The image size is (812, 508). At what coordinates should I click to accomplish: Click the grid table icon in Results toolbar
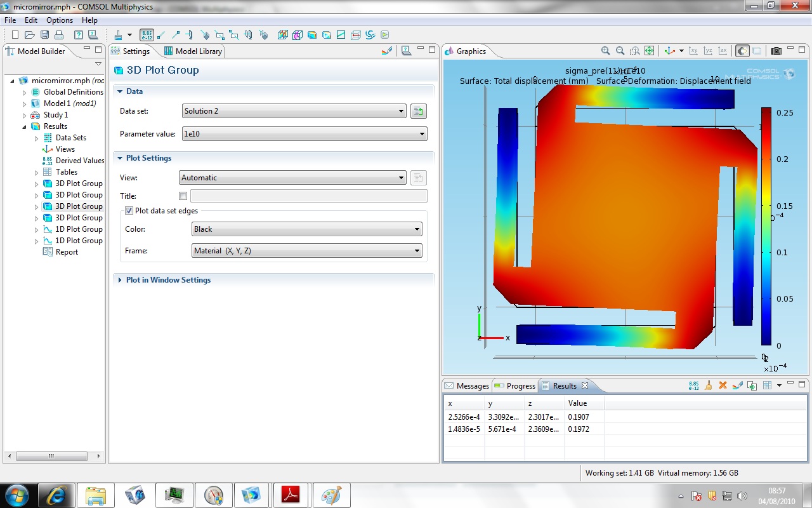(767, 385)
